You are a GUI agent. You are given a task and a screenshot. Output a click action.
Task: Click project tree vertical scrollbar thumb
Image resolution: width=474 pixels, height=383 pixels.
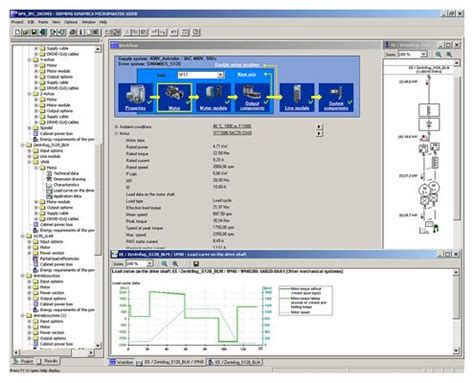[98, 200]
